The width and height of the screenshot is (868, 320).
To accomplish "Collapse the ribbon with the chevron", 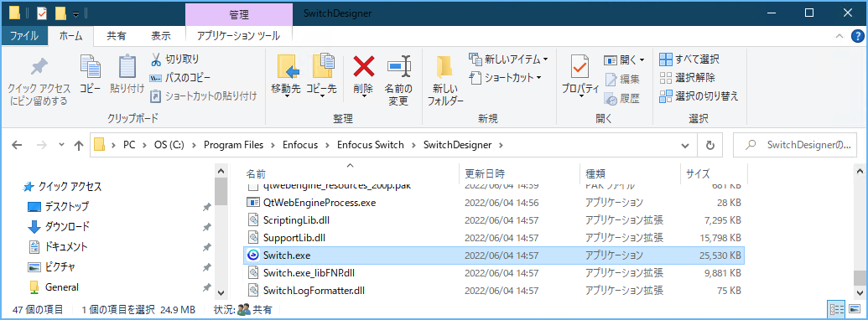I will [x=839, y=36].
